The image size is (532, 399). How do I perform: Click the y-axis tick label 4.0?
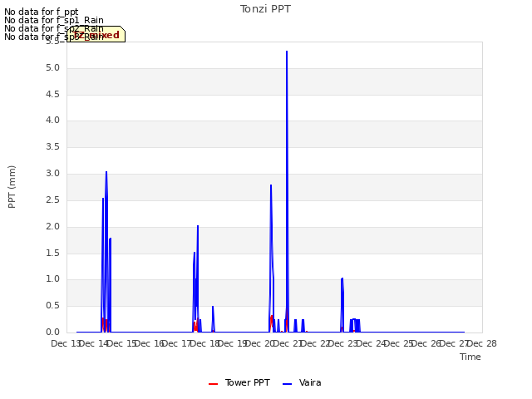coord(52,120)
